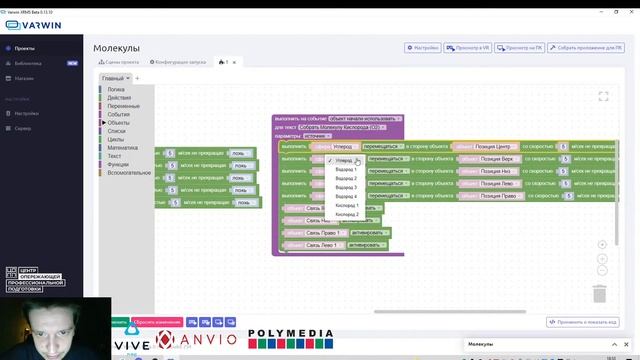Click the speed value in Позиция Центр row
The width and height of the screenshot is (640, 360).
tap(563, 147)
